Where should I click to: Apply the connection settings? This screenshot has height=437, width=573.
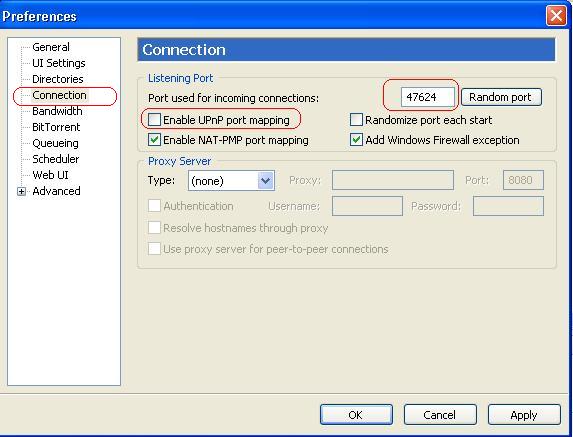pos(524,415)
